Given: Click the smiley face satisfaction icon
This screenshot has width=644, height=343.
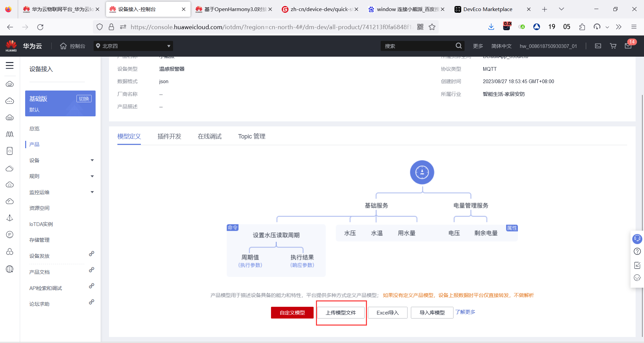Looking at the screenshot, I should (x=637, y=278).
